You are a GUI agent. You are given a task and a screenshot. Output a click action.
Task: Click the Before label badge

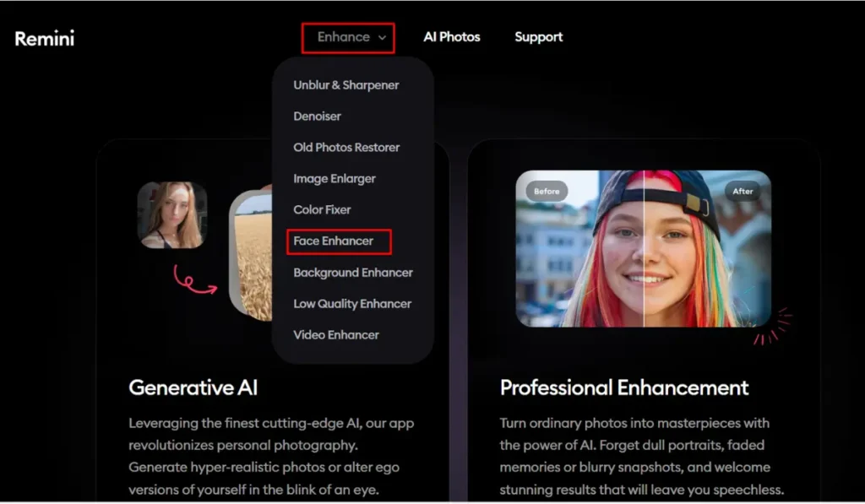tap(547, 191)
